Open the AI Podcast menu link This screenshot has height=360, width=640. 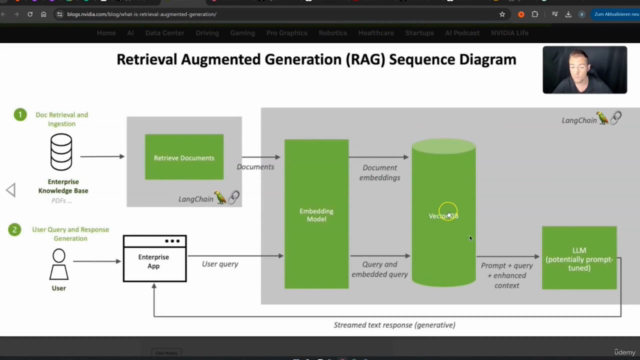pos(462,33)
